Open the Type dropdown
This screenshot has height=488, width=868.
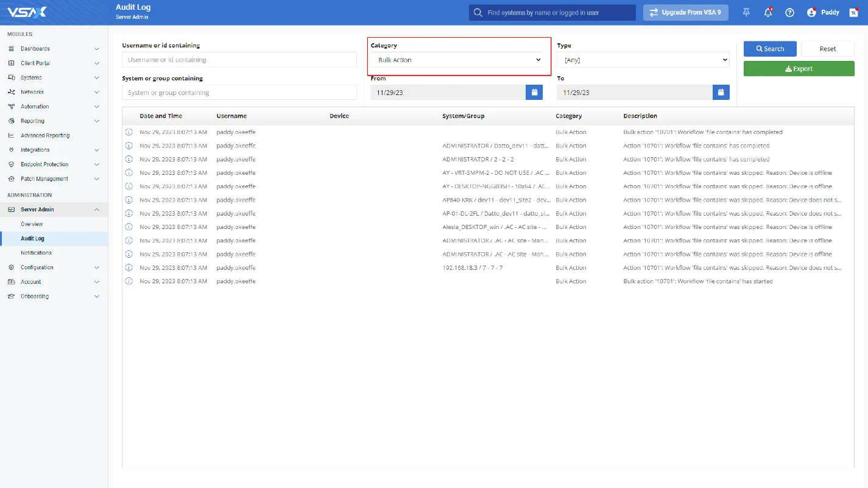coord(643,60)
